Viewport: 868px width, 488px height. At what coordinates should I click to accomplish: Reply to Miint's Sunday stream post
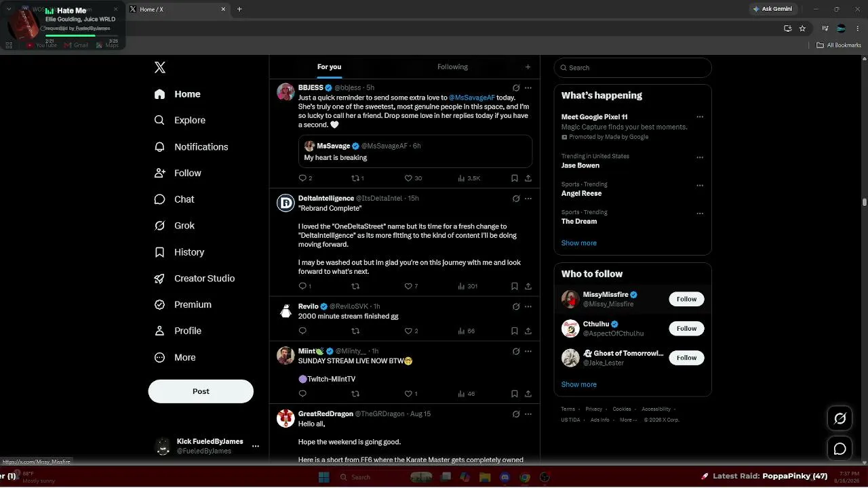coord(302,394)
